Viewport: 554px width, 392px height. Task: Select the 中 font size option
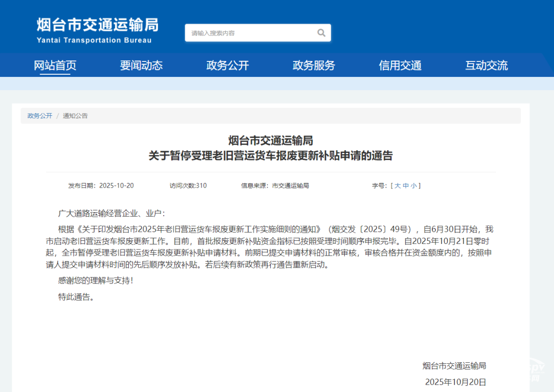(407, 185)
